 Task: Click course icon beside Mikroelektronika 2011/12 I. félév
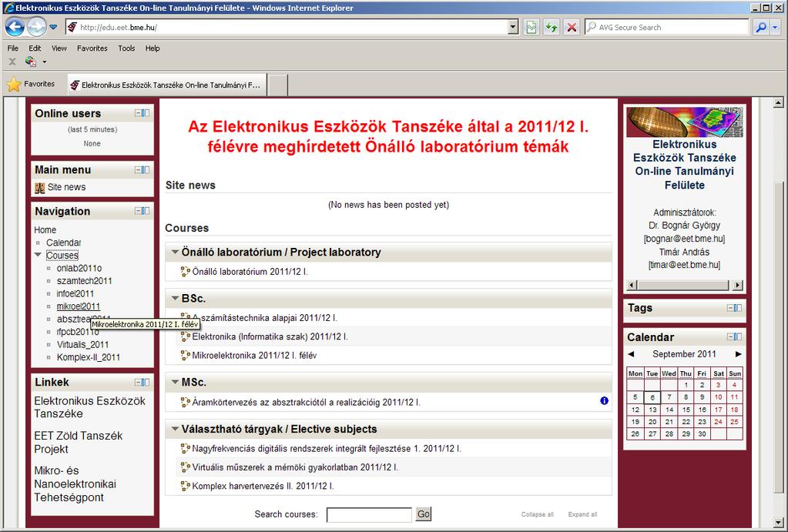click(x=186, y=355)
